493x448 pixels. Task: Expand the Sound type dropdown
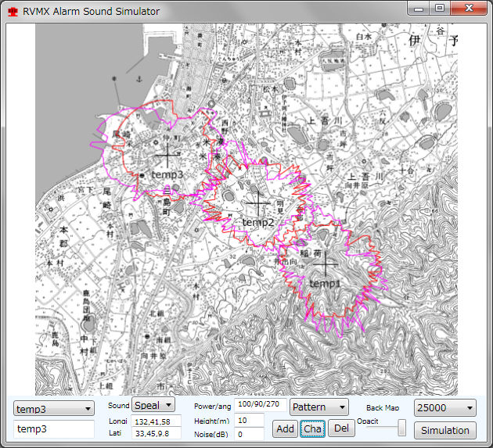coord(154,405)
